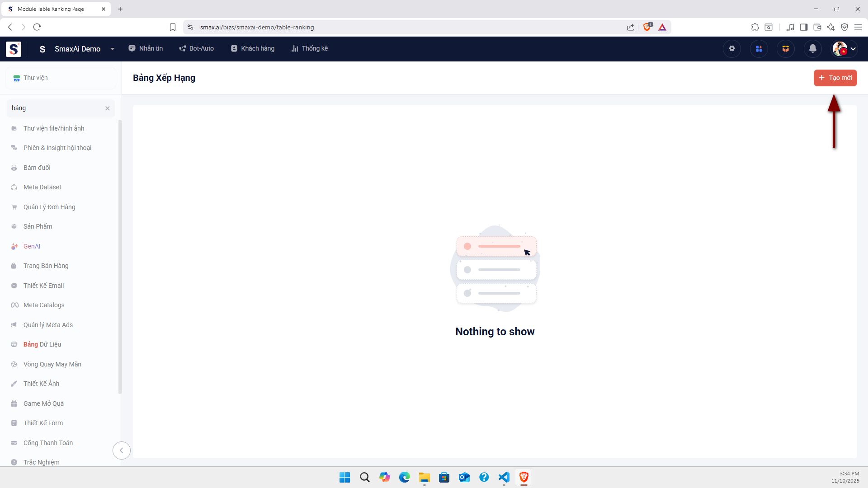
Task: Click the orange box icon in header
Action: (x=786, y=49)
